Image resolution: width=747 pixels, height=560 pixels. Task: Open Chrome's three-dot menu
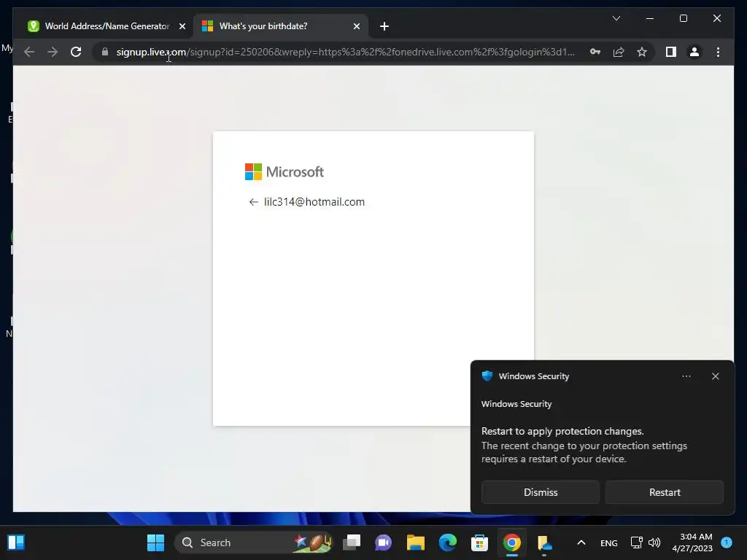[x=718, y=52]
